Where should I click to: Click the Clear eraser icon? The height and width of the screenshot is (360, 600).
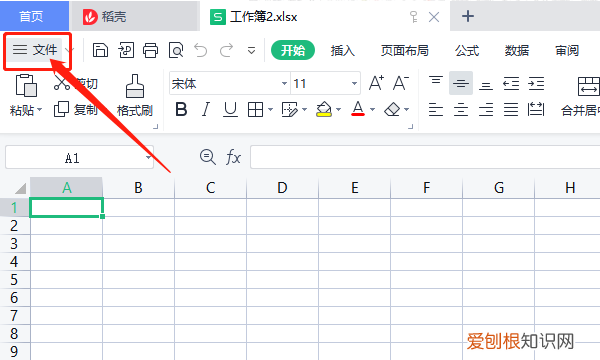point(392,110)
